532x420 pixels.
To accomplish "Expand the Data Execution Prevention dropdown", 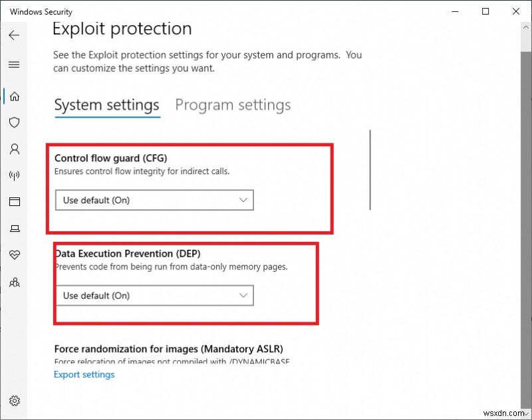I will click(154, 296).
